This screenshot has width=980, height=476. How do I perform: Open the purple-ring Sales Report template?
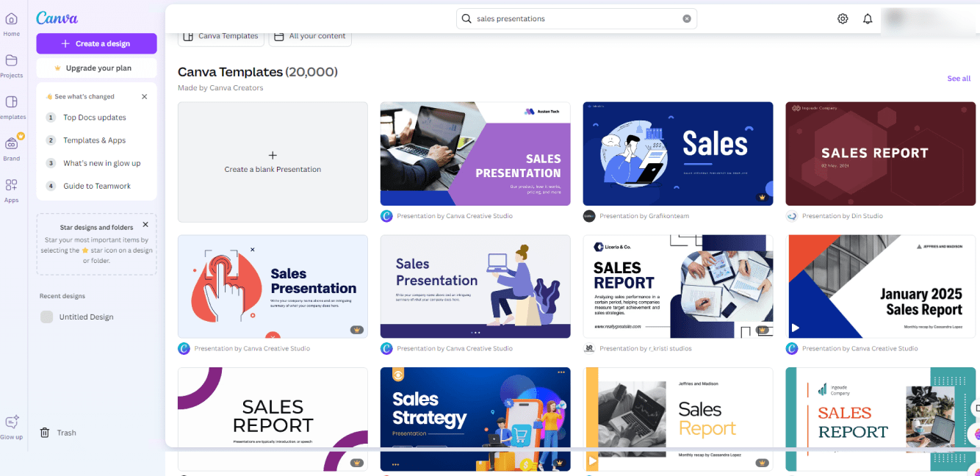pos(273,419)
